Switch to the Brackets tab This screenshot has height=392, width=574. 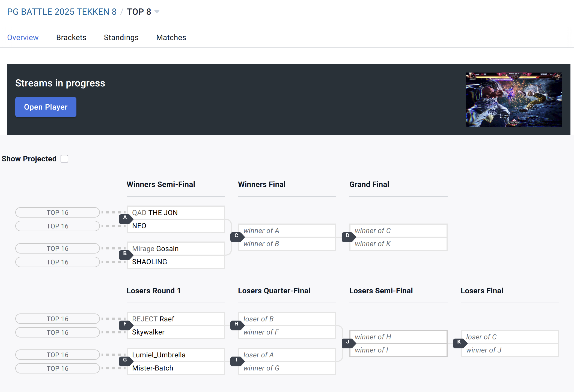point(71,37)
